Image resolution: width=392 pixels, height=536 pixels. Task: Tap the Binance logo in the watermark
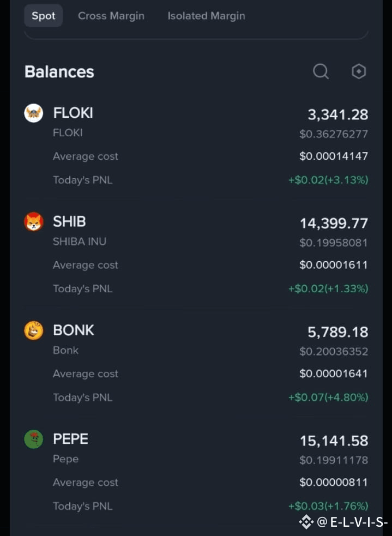(x=306, y=522)
